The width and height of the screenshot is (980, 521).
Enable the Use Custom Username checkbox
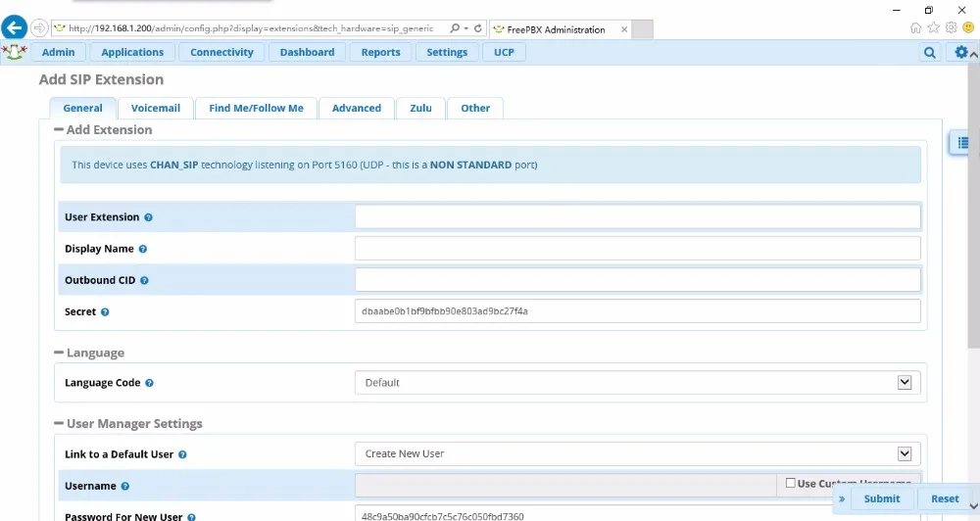click(791, 483)
